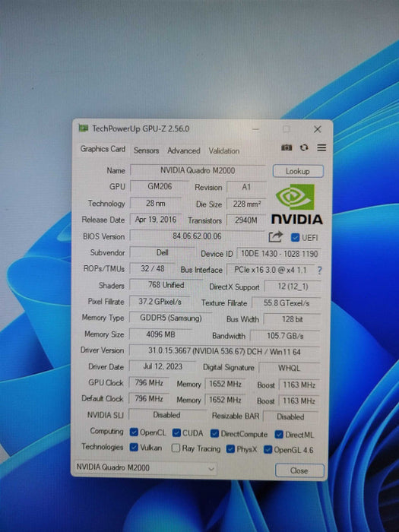The width and height of the screenshot is (399, 532).
Task: Click the GPU Clock value 796 MHz
Action: (149, 383)
